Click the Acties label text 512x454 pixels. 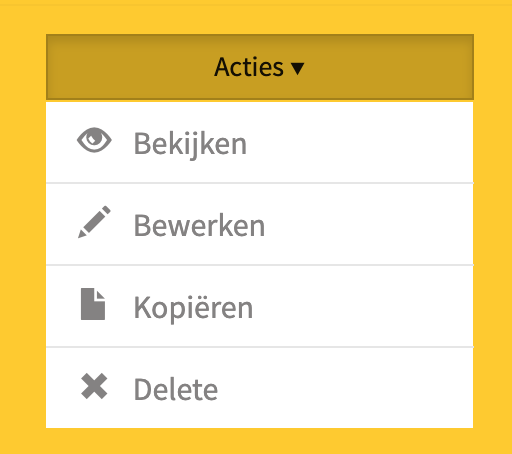(249, 67)
